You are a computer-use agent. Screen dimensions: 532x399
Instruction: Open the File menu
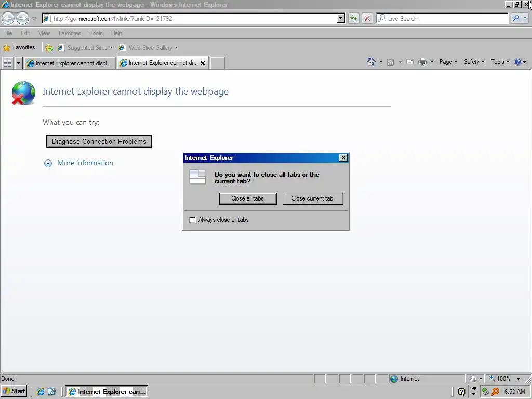point(8,33)
